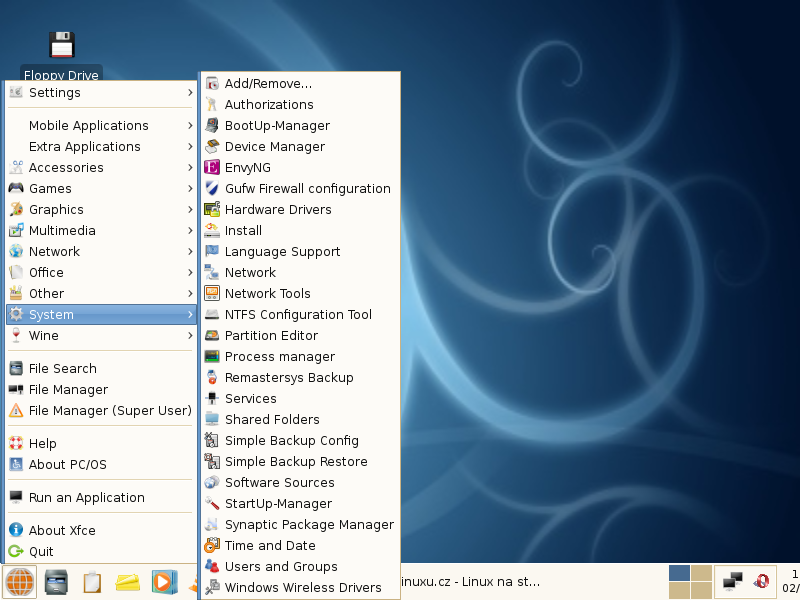Launch StartUp-Manager

[301, 504]
